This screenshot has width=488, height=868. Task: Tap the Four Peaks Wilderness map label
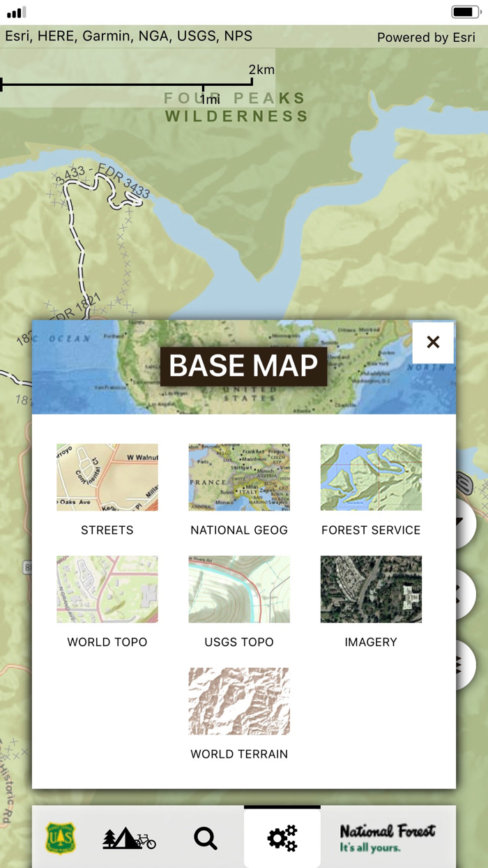pyautogui.click(x=236, y=107)
